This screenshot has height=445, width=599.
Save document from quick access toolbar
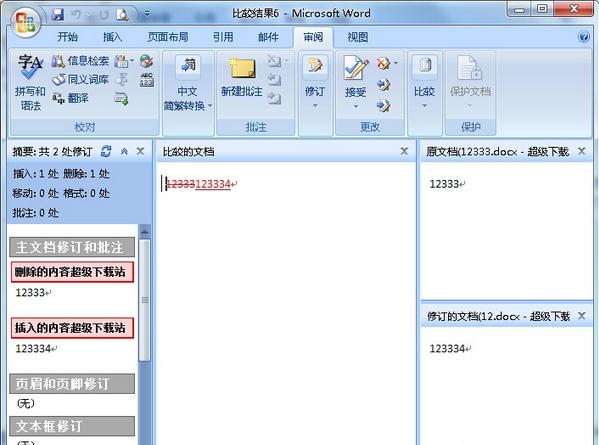[x=58, y=15]
